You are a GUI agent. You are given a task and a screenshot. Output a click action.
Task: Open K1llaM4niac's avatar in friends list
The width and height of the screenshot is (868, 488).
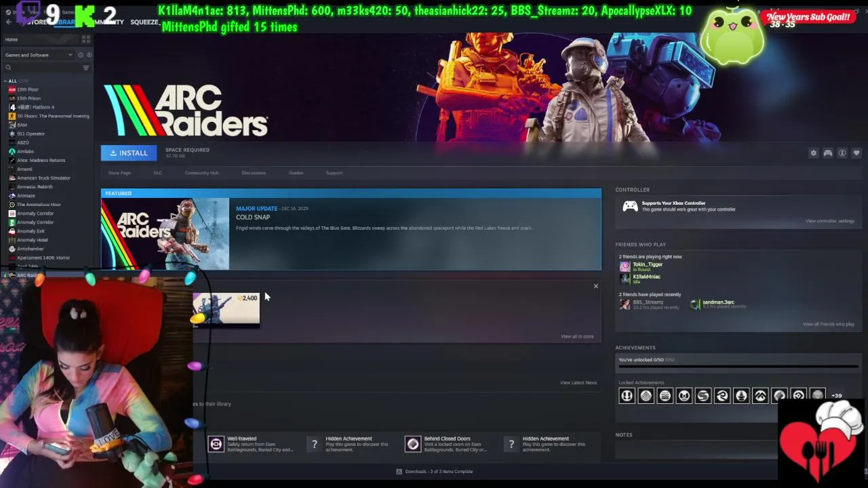point(625,279)
